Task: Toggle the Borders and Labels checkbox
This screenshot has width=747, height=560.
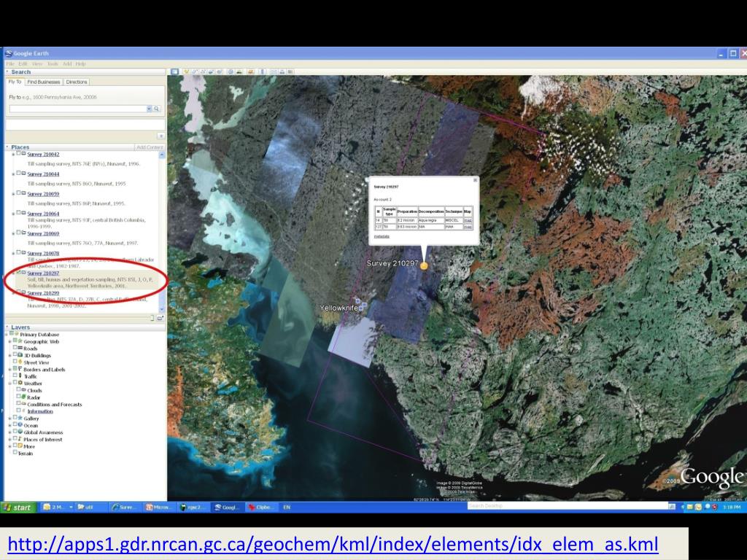Action: (15, 369)
